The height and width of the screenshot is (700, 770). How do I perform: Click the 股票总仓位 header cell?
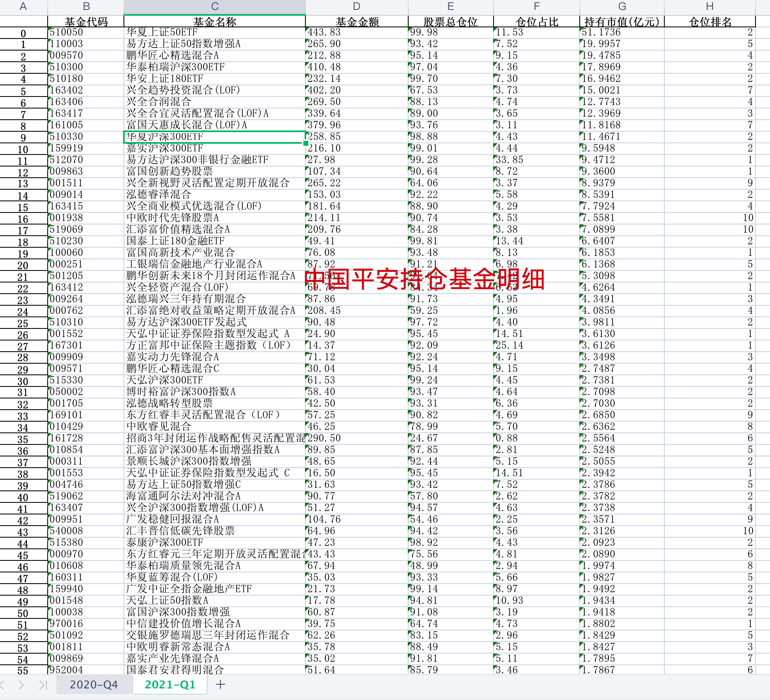click(451, 22)
